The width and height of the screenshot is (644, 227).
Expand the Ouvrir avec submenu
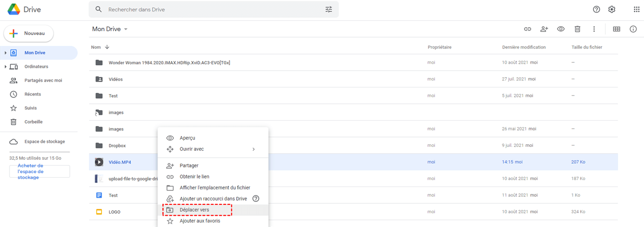pos(254,149)
